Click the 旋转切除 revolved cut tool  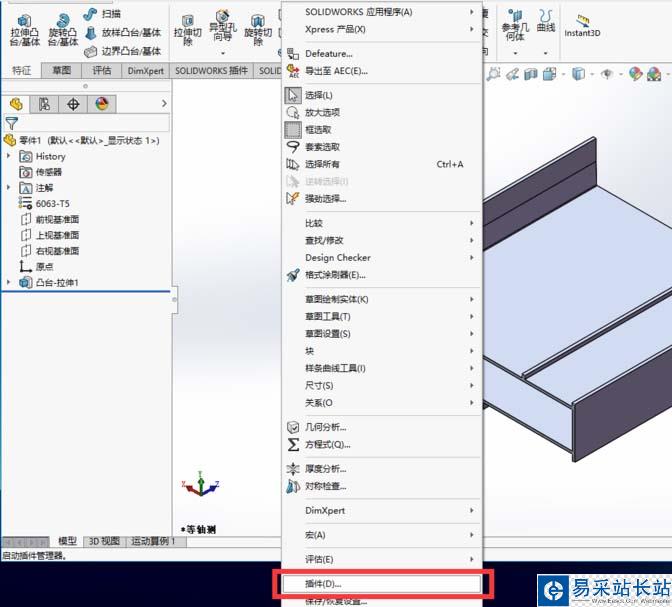pos(258,31)
